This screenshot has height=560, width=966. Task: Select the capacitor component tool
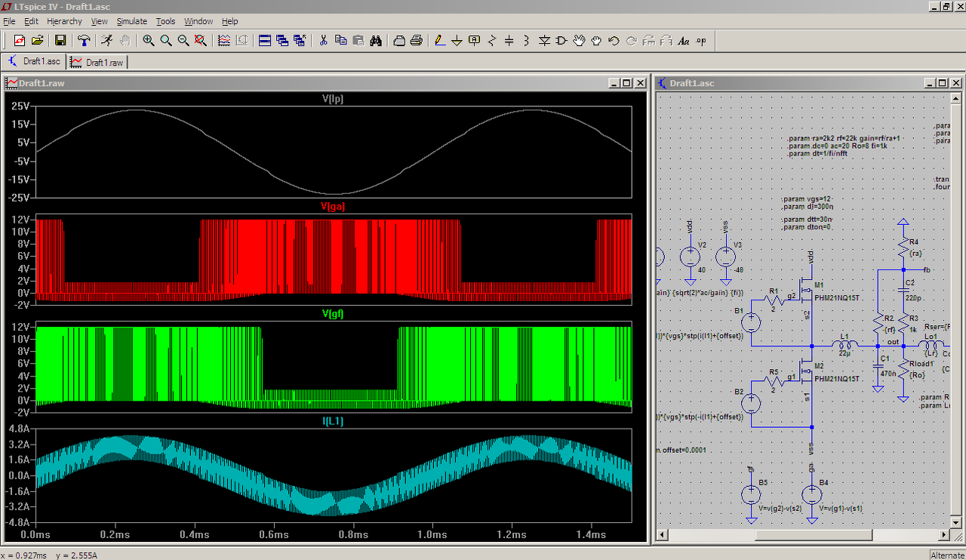point(509,41)
